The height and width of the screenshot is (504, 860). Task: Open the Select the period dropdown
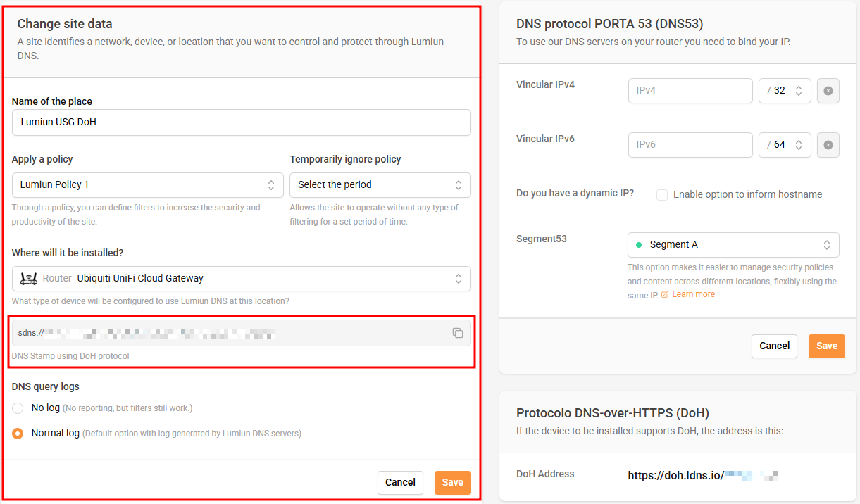point(380,185)
